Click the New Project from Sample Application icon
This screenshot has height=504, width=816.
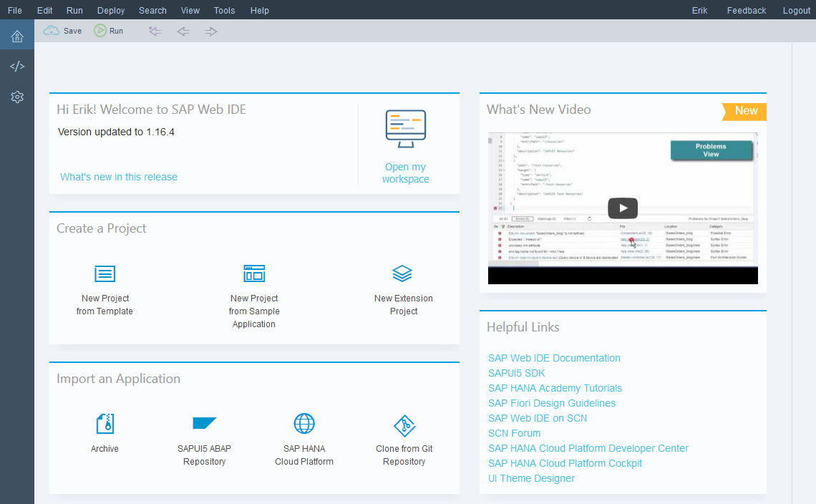tap(254, 273)
